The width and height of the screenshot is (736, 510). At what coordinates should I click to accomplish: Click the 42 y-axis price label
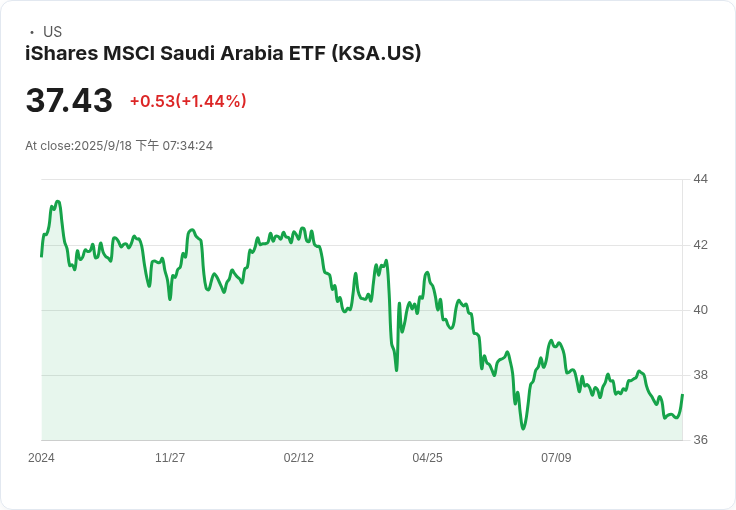[700, 245]
